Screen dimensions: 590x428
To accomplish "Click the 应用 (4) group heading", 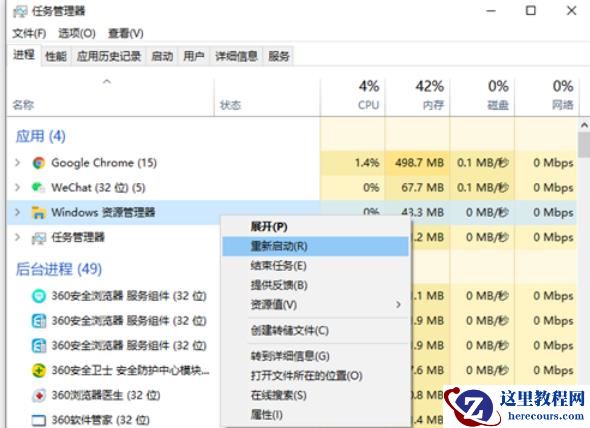I will (41, 136).
